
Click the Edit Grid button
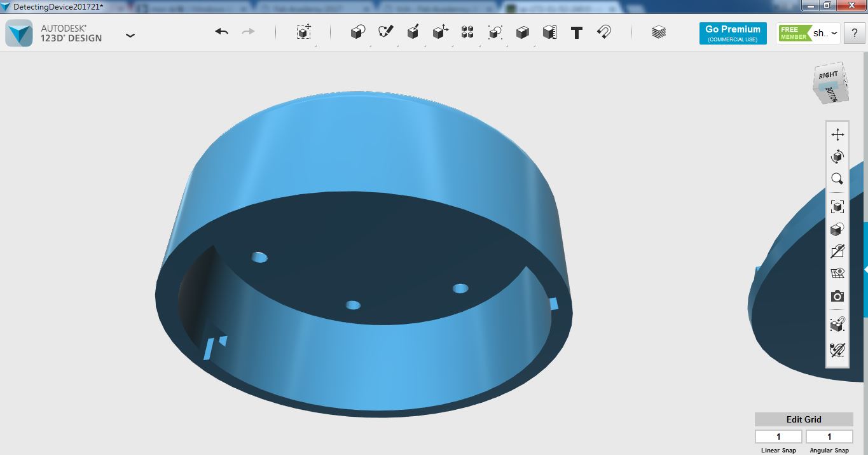click(x=804, y=419)
